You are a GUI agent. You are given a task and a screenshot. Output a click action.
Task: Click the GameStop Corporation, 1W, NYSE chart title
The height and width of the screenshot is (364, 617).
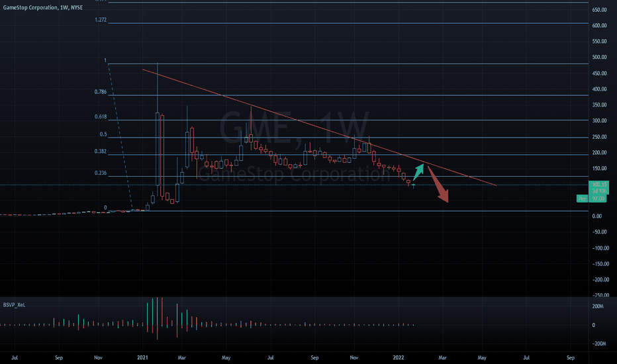(43, 7)
